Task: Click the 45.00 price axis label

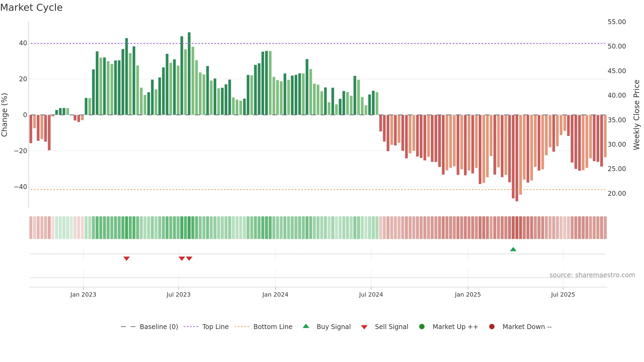Action: pos(617,71)
